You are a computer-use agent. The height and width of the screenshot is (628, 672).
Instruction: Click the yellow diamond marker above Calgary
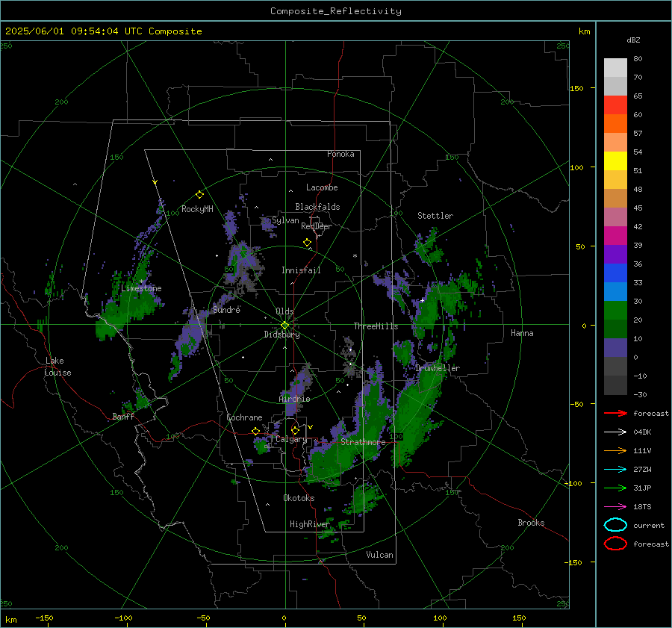(295, 430)
